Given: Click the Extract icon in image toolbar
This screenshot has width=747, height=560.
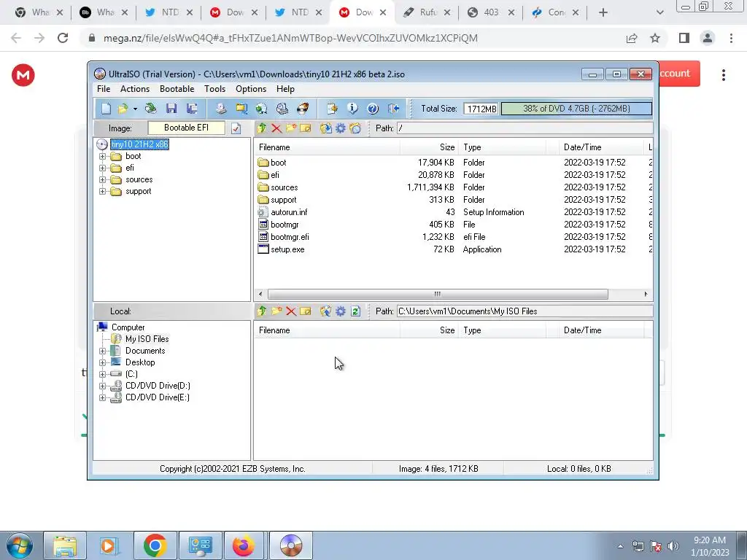Looking at the screenshot, I should click(x=326, y=128).
